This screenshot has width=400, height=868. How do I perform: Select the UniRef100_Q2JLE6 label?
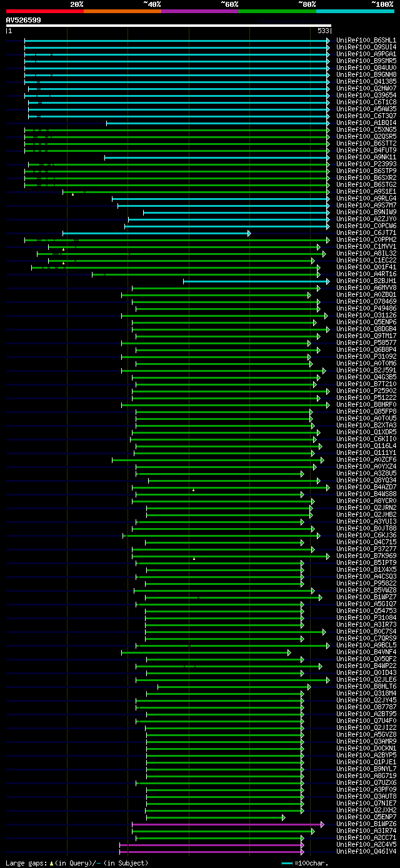[366, 680]
